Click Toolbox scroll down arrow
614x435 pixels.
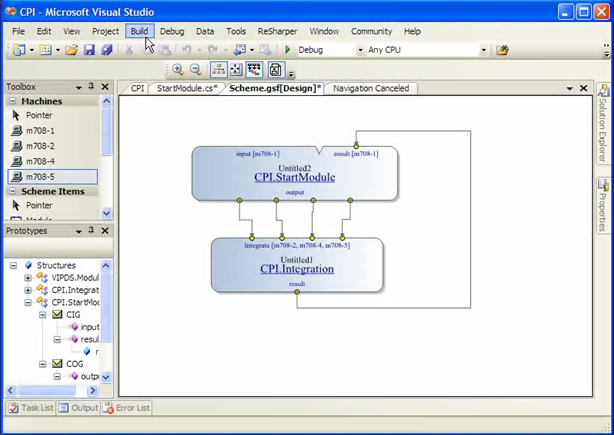pos(107,213)
